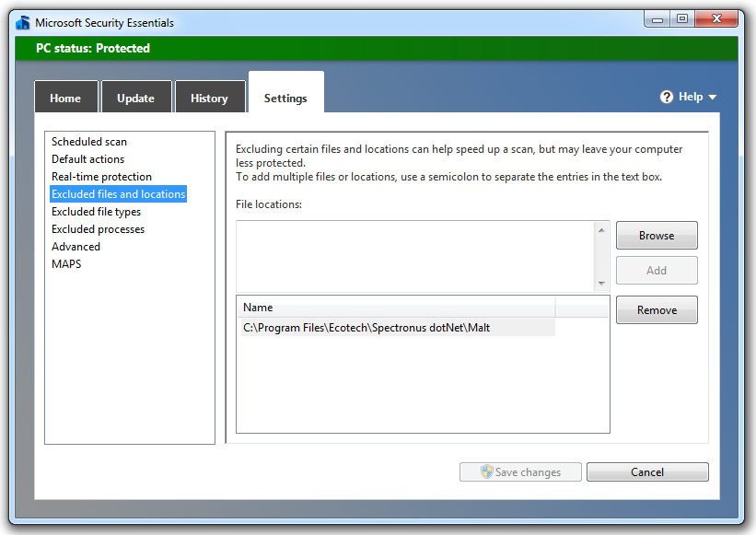Screen dimensions: 756x535
Task: Select the Spectronus dotNet\Malt exclusion entry
Action: point(398,328)
